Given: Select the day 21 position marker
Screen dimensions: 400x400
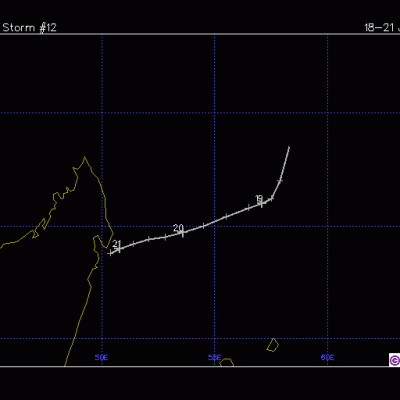Looking at the screenshot, I should pyautogui.click(x=119, y=248).
